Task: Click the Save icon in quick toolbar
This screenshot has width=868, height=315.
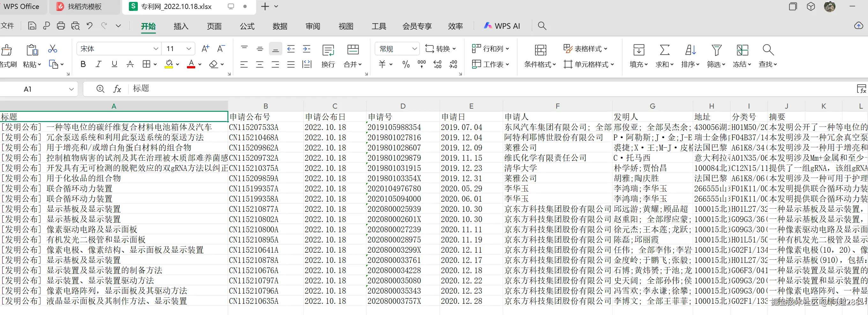Action: pyautogui.click(x=32, y=26)
